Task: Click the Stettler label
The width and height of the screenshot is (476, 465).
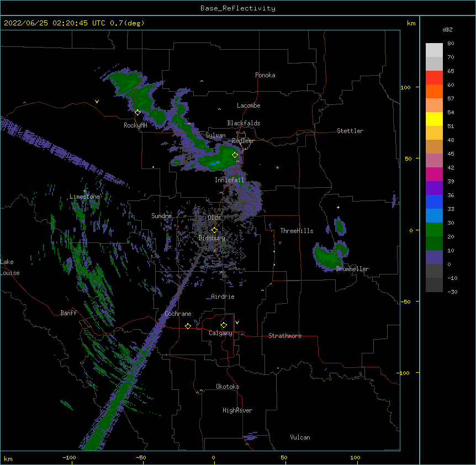Action: pyautogui.click(x=350, y=131)
